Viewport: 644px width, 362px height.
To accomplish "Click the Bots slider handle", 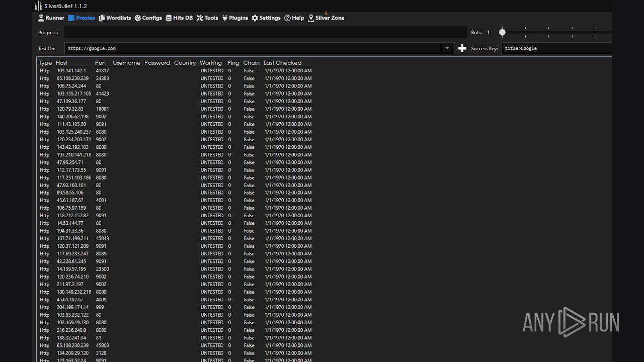I will pyautogui.click(x=502, y=32).
